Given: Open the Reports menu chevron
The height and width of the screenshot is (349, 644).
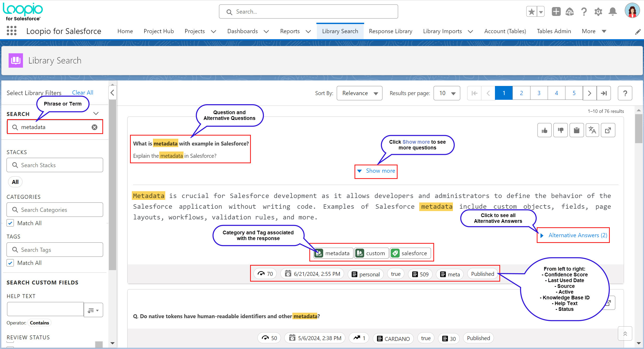Looking at the screenshot, I should [x=308, y=31].
